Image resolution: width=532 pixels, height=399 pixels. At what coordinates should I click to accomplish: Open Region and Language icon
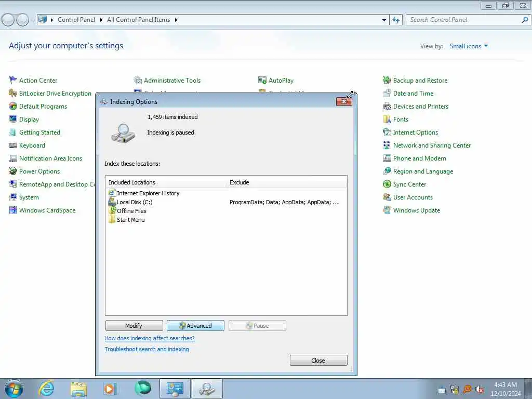tap(387, 171)
